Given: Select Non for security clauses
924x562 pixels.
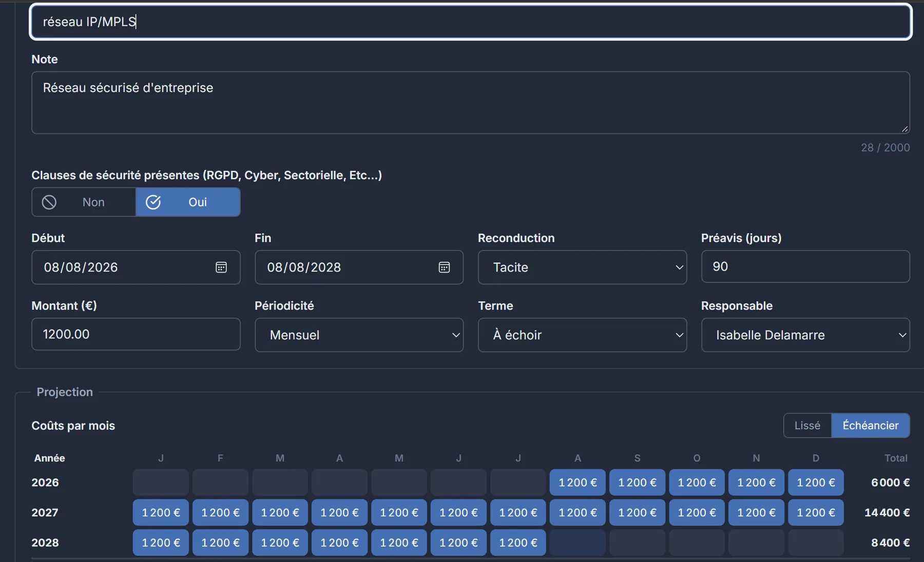Looking at the screenshot, I should [84, 202].
